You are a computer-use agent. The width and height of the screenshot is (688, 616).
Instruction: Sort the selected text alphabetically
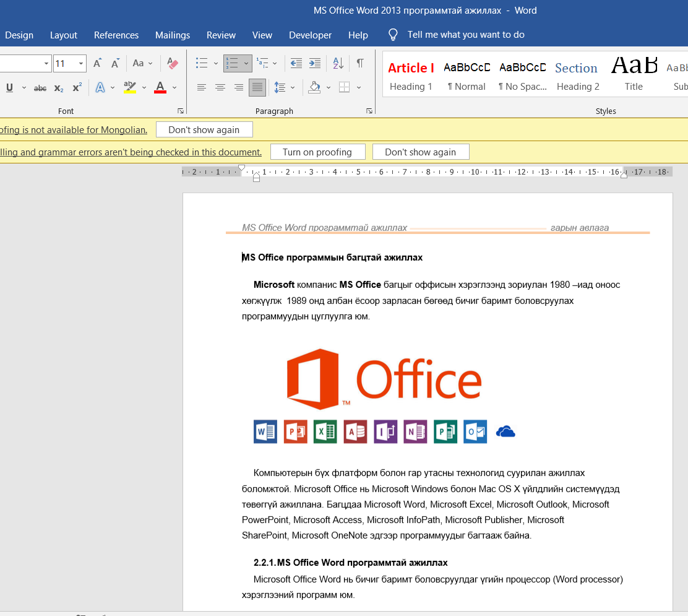[x=338, y=63]
